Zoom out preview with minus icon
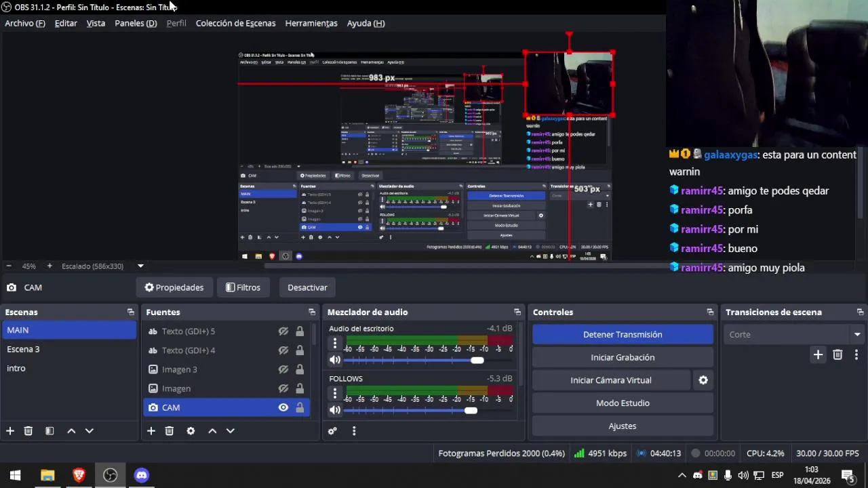The height and width of the screenshot is (488, 868). (9, 266)
